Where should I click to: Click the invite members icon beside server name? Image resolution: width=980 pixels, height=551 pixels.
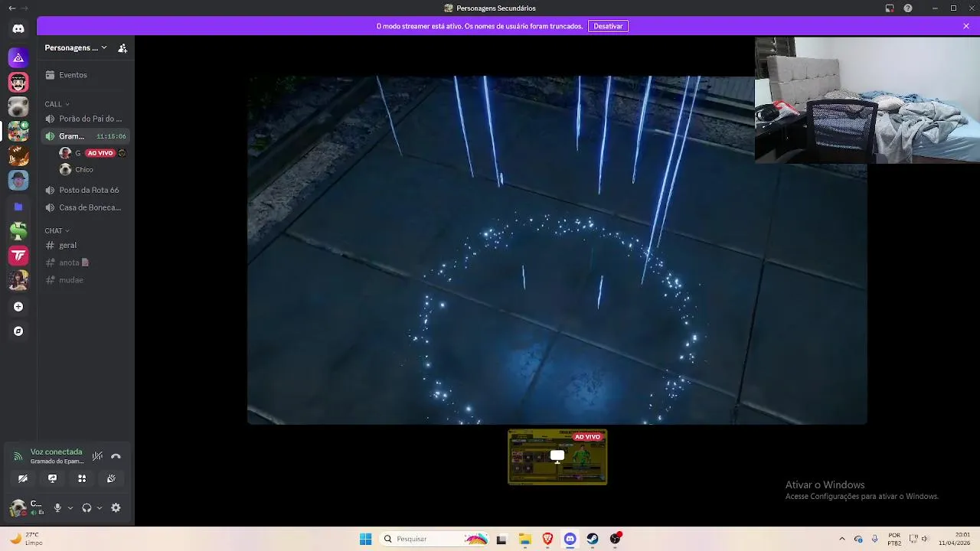point(122,48)
